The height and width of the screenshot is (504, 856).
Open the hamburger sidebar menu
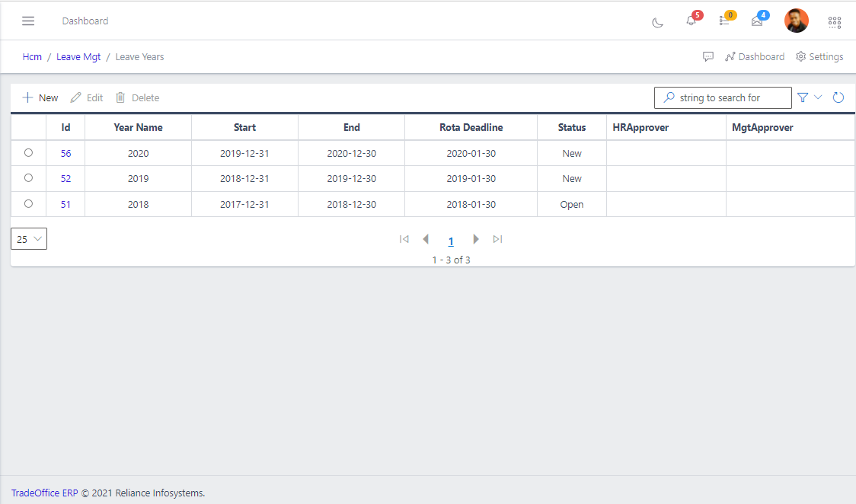tap(28, 21)
